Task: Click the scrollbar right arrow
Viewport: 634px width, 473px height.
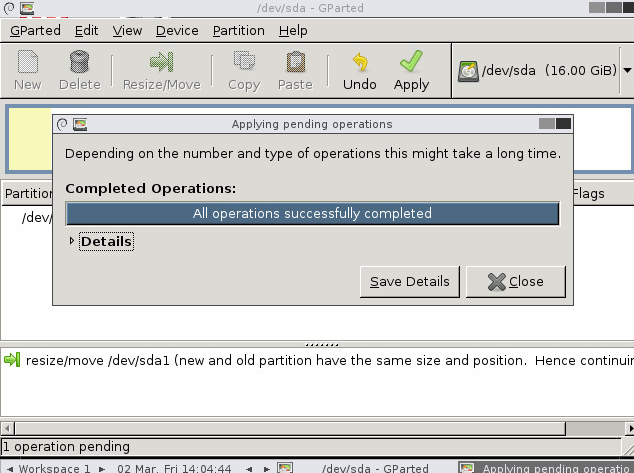Action: tap(630, 428)
